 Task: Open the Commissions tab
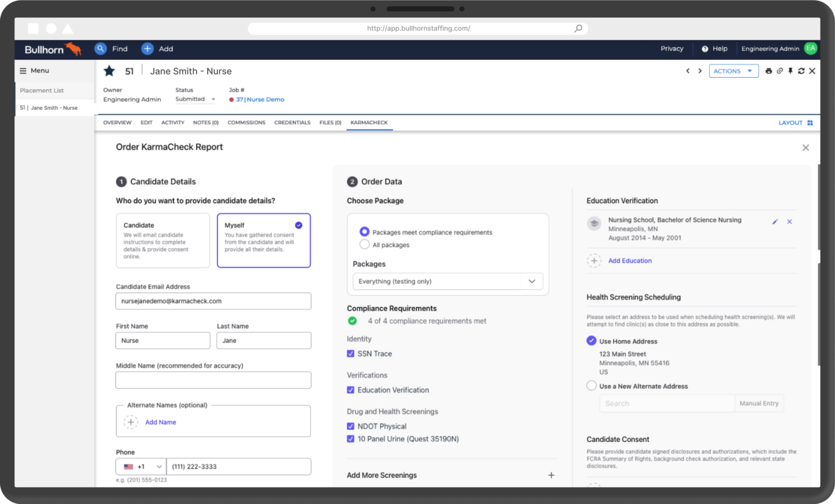coord(246,123)
